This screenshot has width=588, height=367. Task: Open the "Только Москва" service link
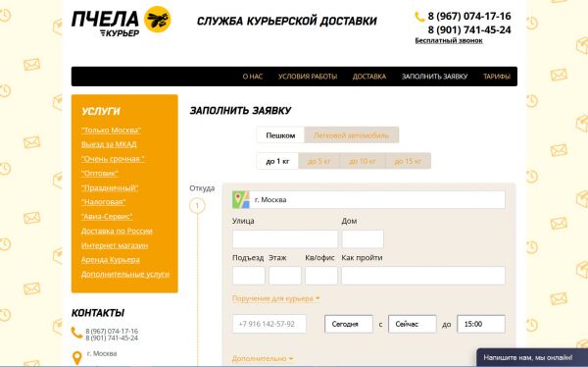coord(111,130)
